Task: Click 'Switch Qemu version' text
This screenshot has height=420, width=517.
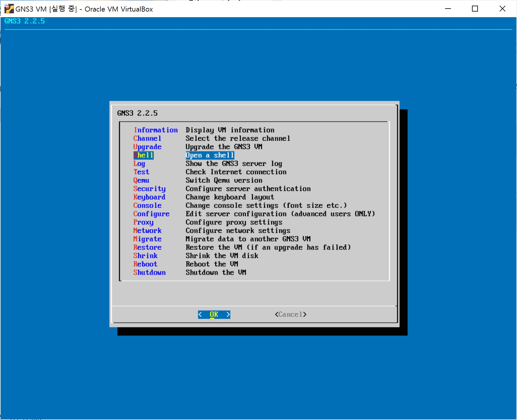Action: click(224, 180)
